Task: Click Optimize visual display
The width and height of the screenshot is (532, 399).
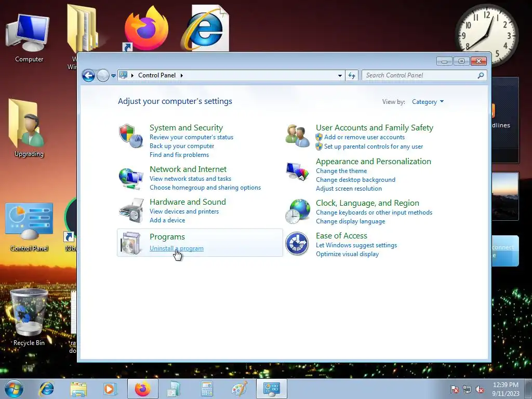Action: 347,254
